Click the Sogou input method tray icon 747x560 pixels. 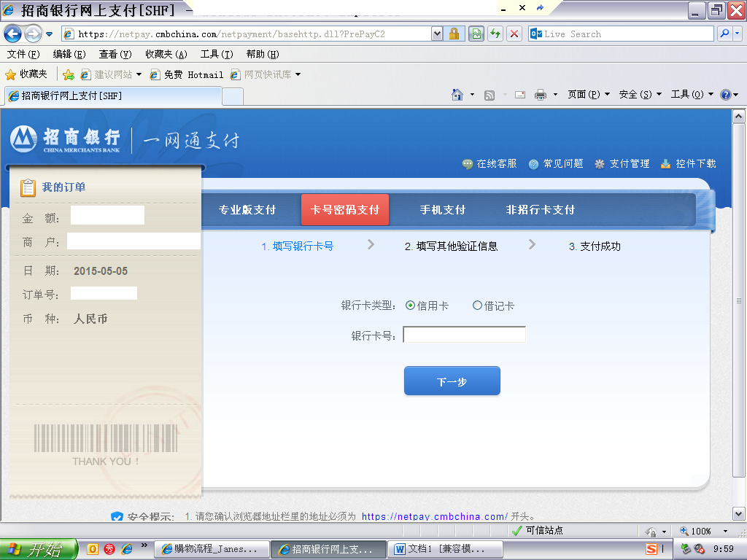(x=651, y=549)
